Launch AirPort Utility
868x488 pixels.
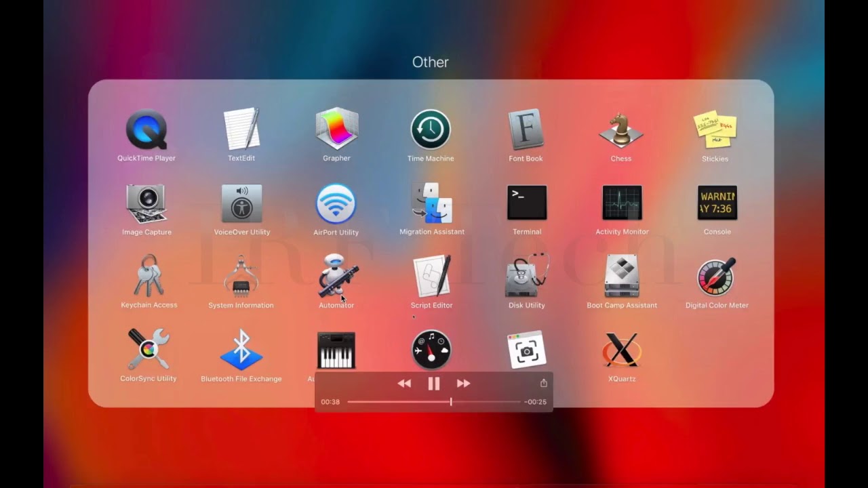336,203
